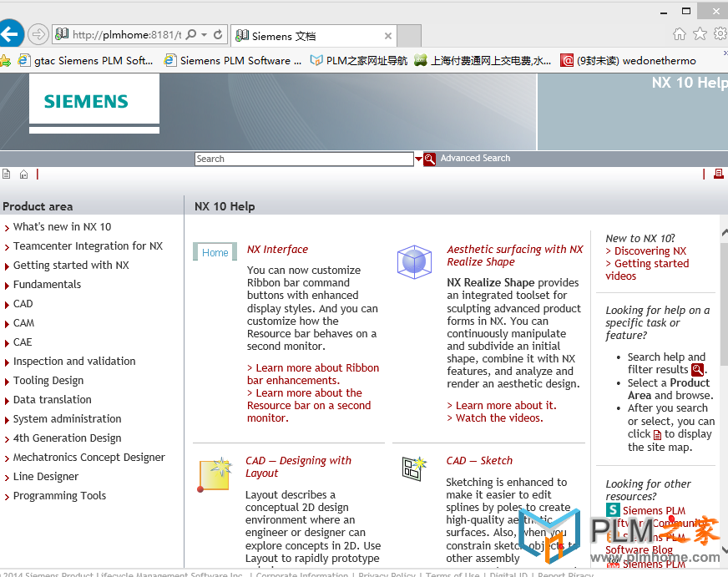
Task: Open CAD — Designing with Layout heading
Action: [x=299, y=467]
